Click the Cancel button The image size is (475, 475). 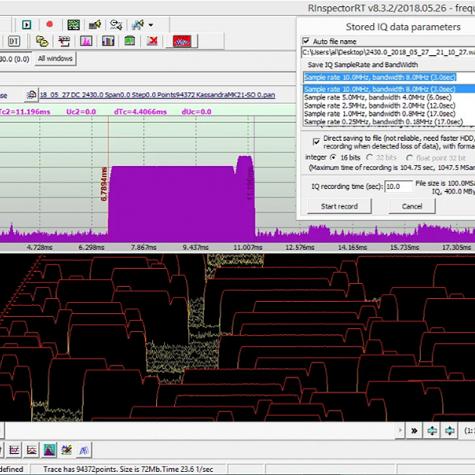point(412,206)
